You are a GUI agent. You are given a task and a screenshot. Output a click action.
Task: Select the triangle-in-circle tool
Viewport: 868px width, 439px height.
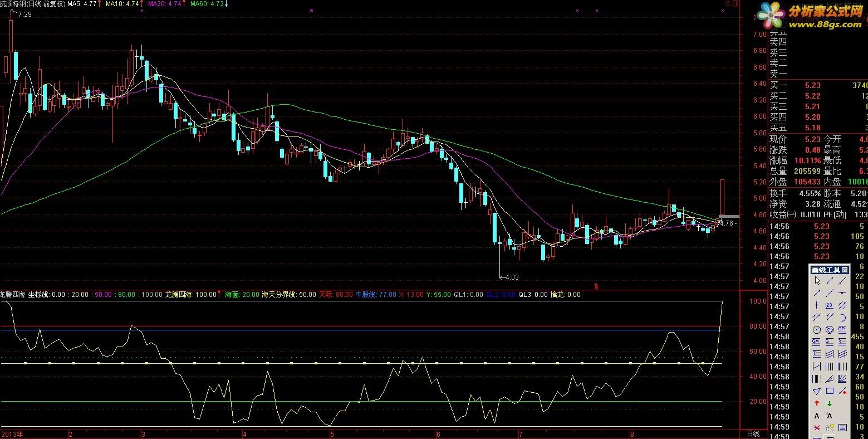(x=830, y=329)
